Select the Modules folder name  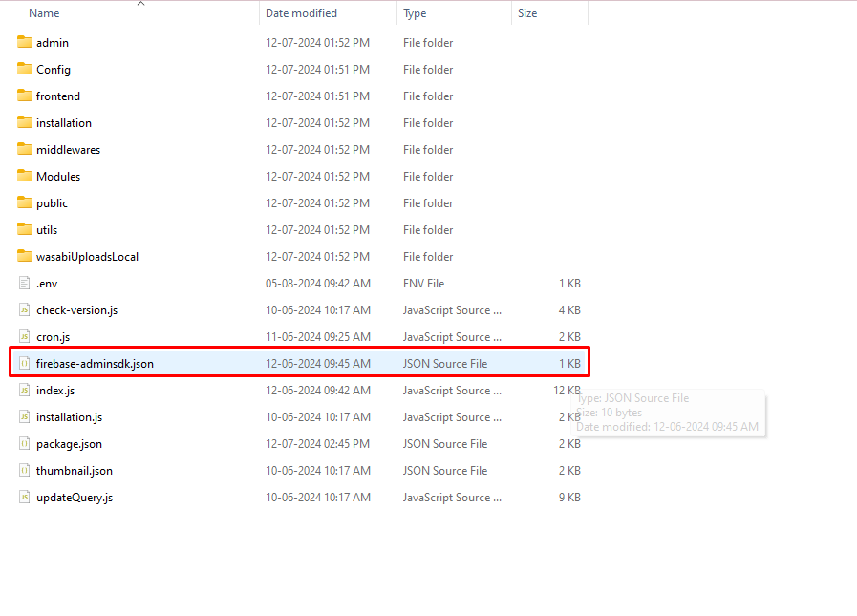pos(58,177)
